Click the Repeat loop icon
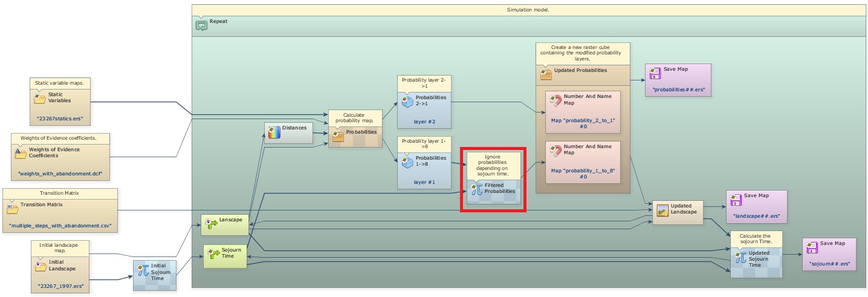This screenshot has height=297, width=868. [201, 25]
